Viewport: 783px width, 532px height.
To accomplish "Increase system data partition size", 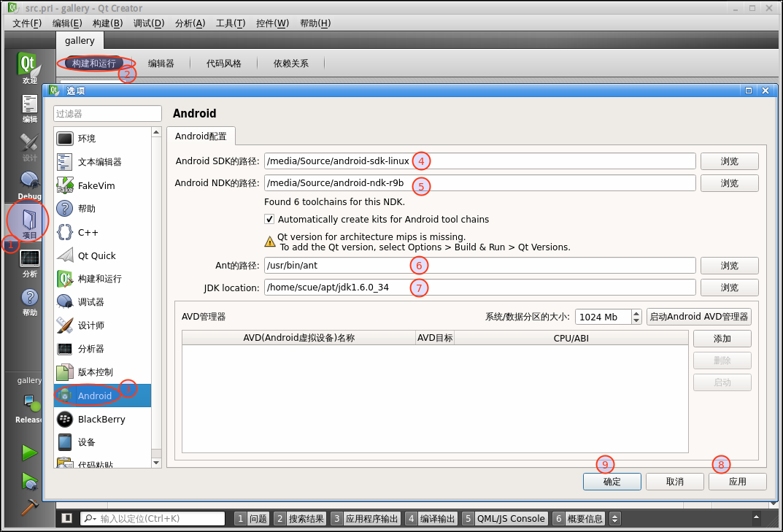I will (x=636, y=313).
